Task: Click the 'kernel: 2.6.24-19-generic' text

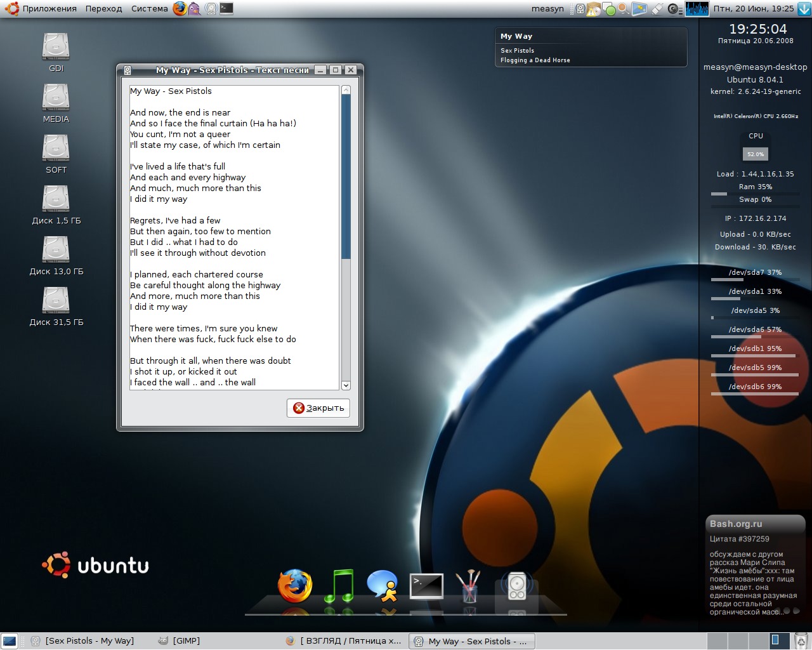Action: pyautogui.click(x=756, y=91)
